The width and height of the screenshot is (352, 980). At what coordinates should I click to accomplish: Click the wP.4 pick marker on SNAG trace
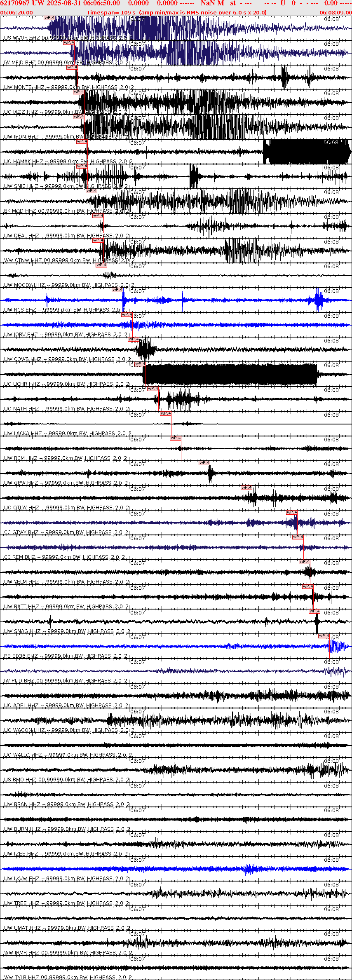(x=314, y=611)
